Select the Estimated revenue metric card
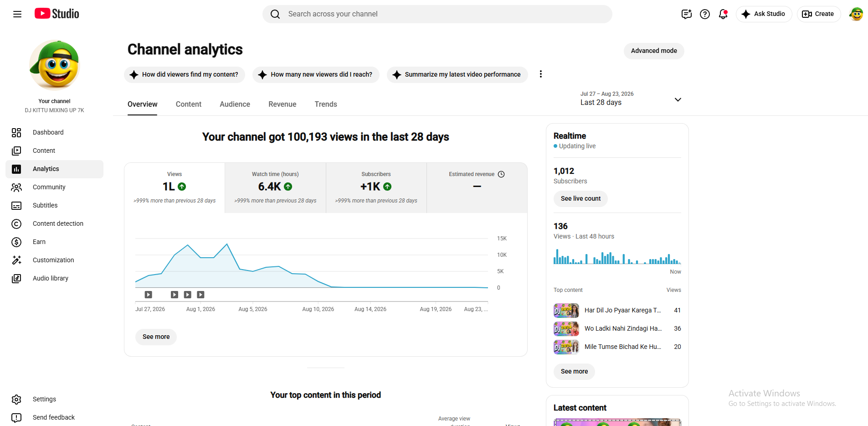The height and width of the screenshot is (426, 868). tap(477, 188)
